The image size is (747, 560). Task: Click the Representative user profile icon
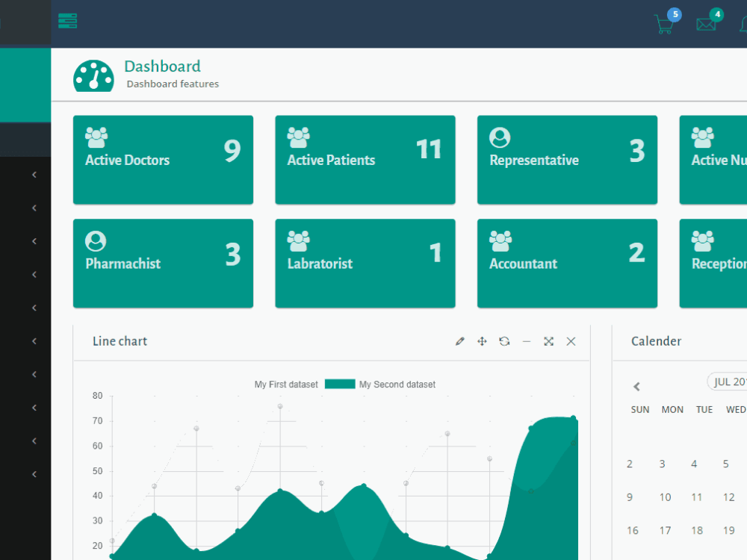point(500,137)
